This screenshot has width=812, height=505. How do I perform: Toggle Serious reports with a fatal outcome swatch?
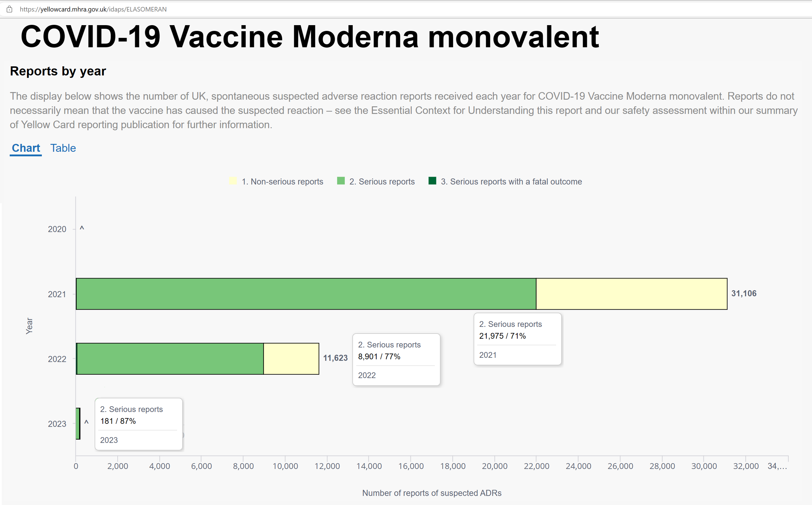(432, 181)
